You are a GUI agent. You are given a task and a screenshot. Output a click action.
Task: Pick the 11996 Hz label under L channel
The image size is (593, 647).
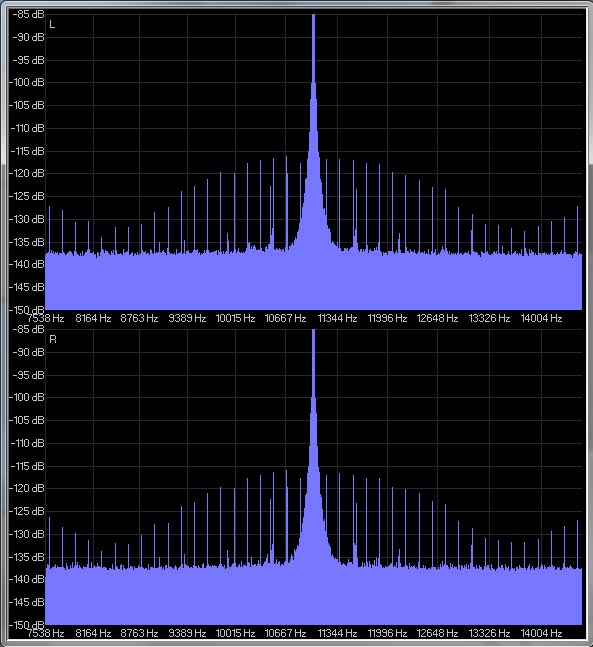pos(387,318)
